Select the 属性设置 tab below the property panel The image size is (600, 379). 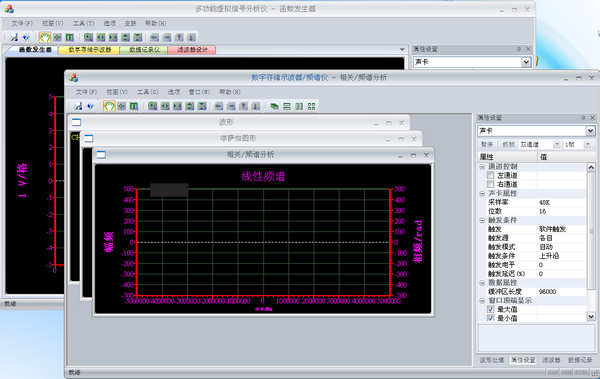point(523,360)
